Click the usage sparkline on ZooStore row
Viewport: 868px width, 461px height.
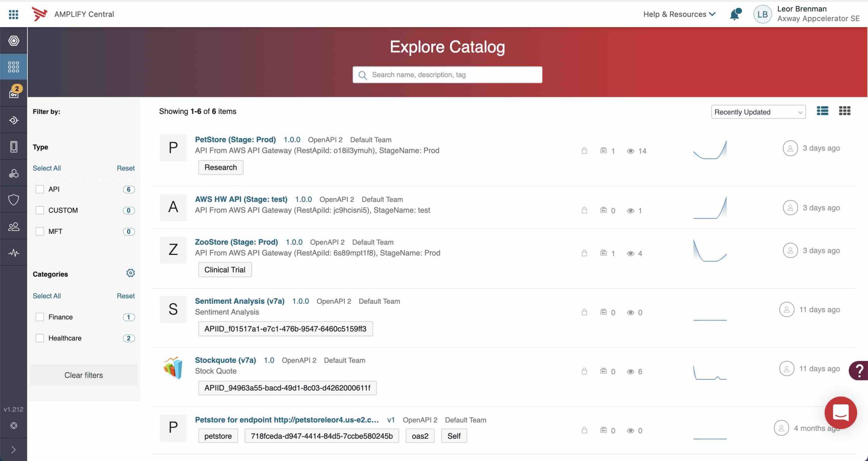pos(710,250)
